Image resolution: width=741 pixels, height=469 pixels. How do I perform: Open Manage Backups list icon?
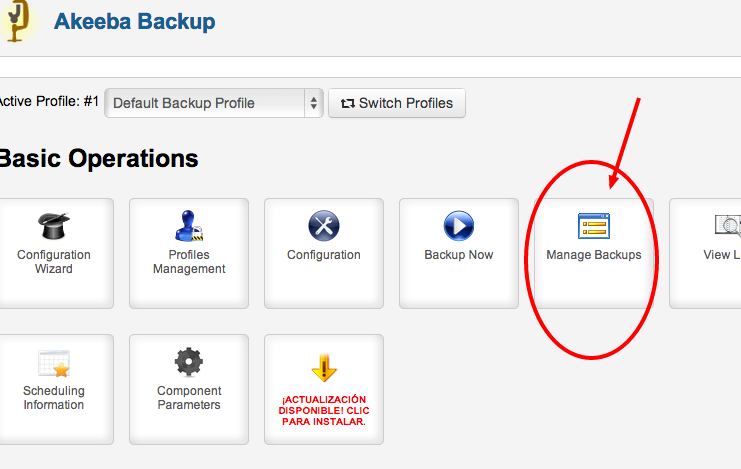[594, 226]
